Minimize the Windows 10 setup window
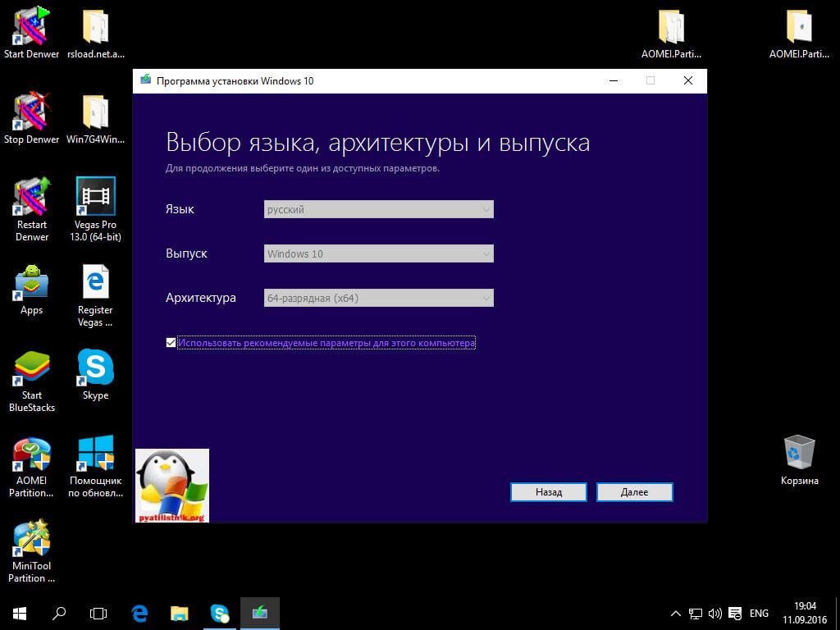This screenshot has height=630, width=840. coord(614,81)
